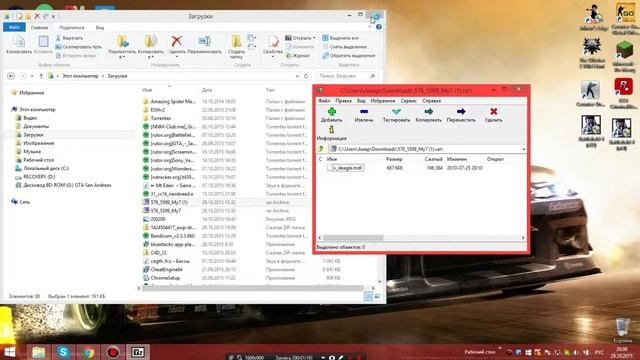
Task: Switch to details view in the Explorer status bar
Action: tap(368, 296)
